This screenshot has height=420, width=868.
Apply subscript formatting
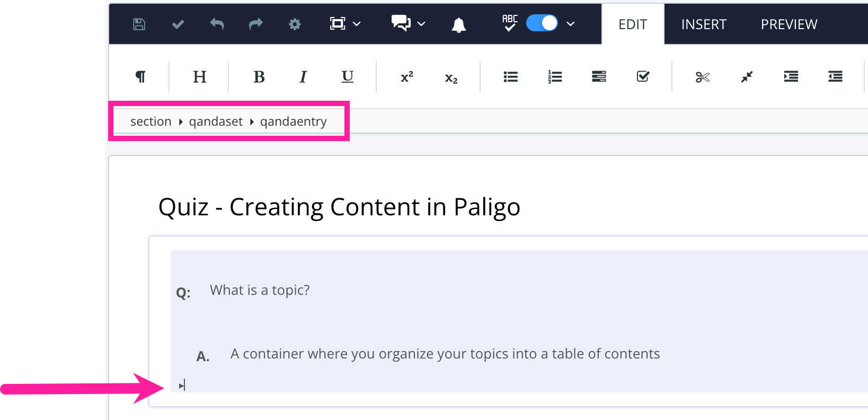[x=451, y=78]
